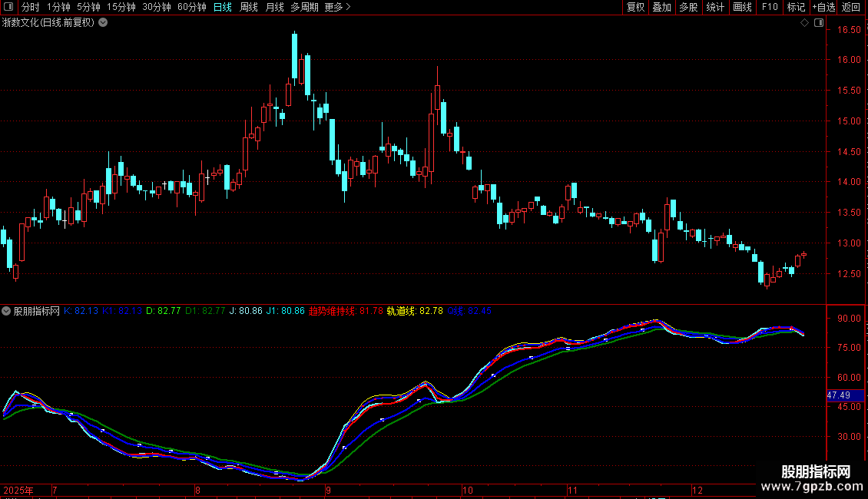Click the 15.00 price axis label
The height and width of the screenshot is (499, 868).
pos(849,121)
